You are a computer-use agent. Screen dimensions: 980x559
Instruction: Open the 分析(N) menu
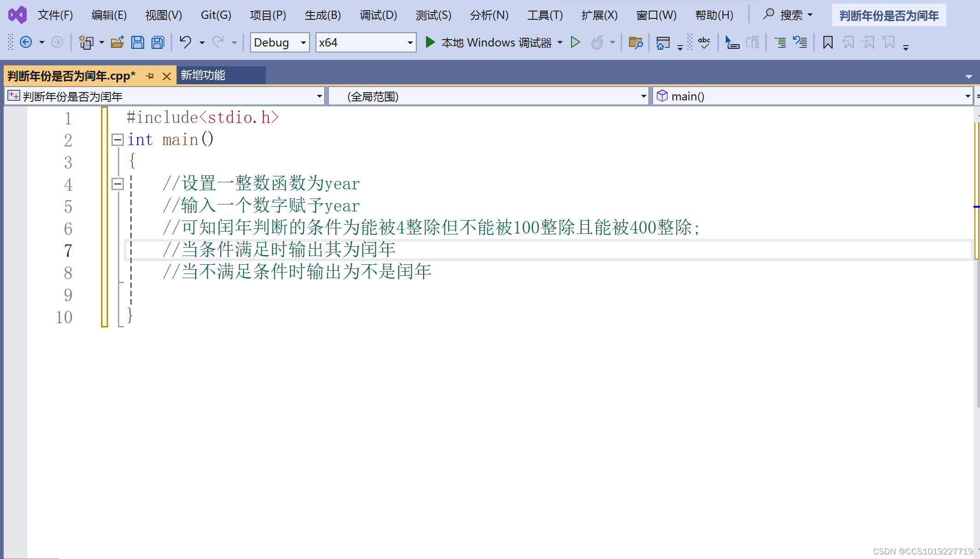(489, 15)
